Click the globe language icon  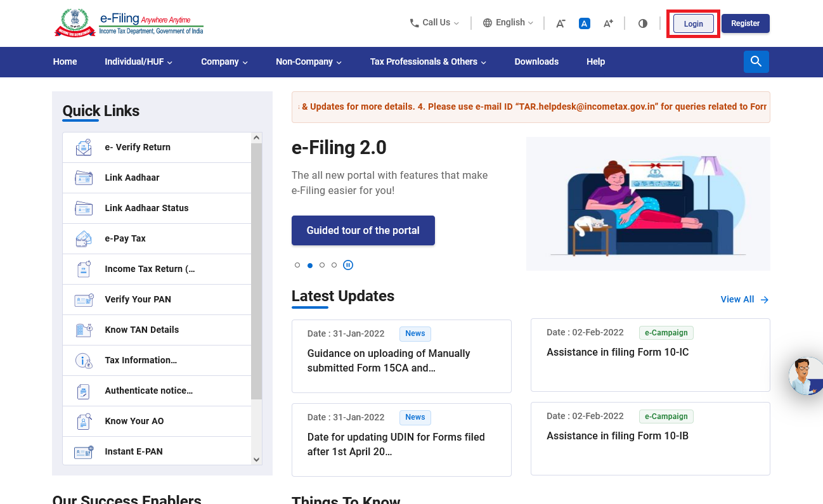pos(488,23)
